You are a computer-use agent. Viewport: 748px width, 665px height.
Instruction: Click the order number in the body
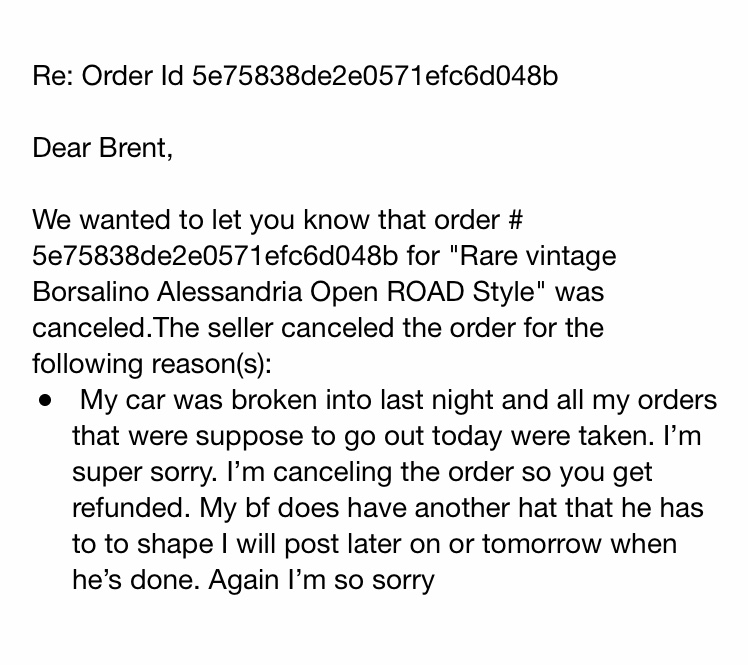[215, 256]
